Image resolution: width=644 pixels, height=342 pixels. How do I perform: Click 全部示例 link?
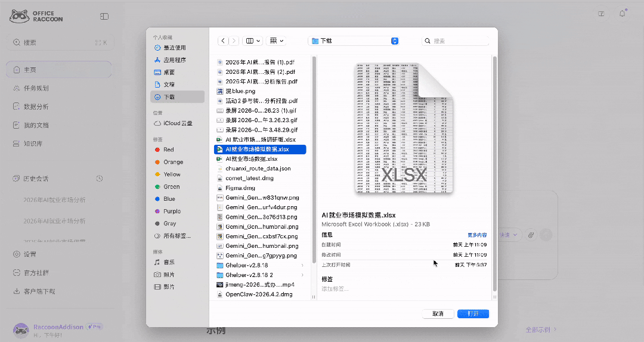click(x=541, y=329)
